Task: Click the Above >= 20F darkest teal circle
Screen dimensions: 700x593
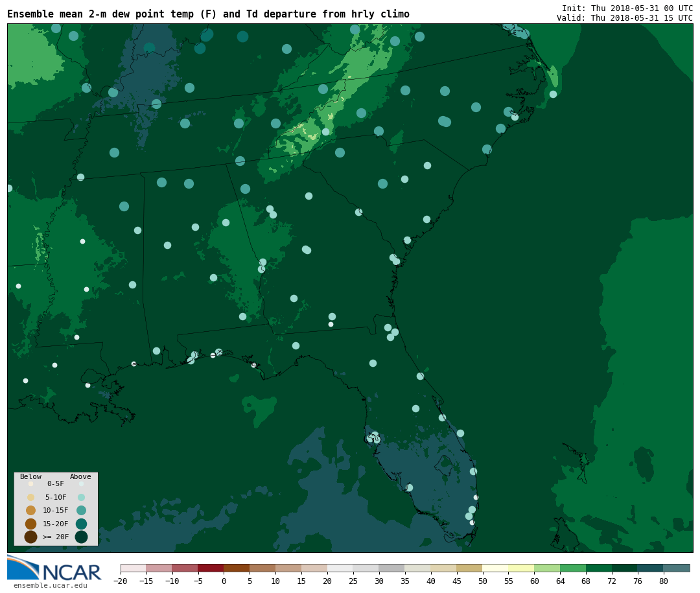Action: (81, 537)
